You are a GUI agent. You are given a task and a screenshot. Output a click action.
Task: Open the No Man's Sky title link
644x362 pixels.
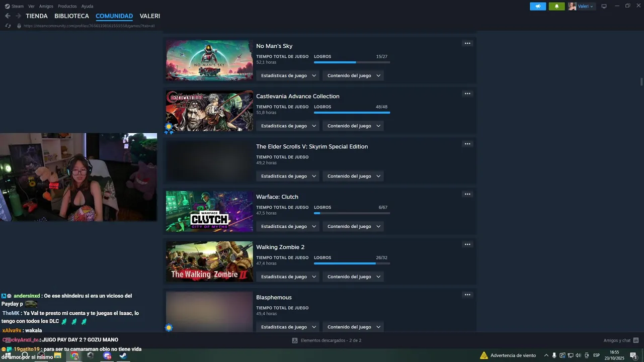[274, 46]
